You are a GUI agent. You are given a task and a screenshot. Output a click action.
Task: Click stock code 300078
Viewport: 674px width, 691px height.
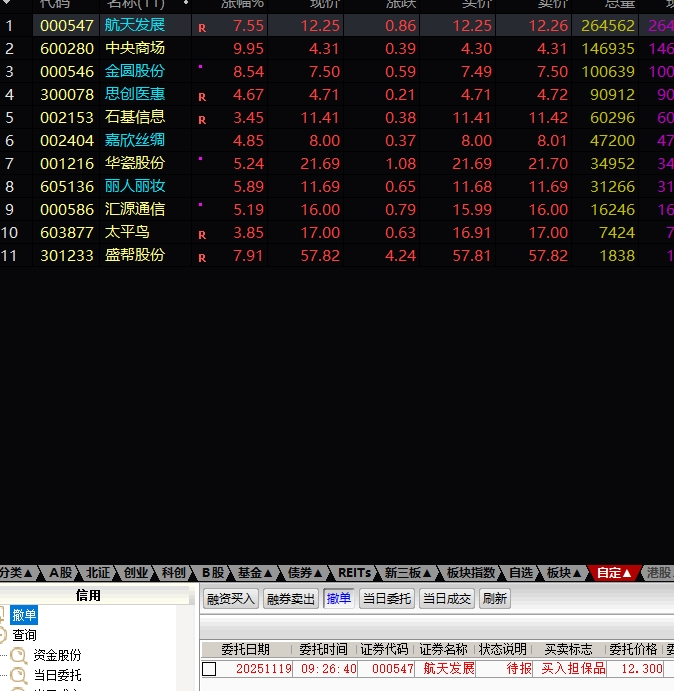[x=67, y=94]
